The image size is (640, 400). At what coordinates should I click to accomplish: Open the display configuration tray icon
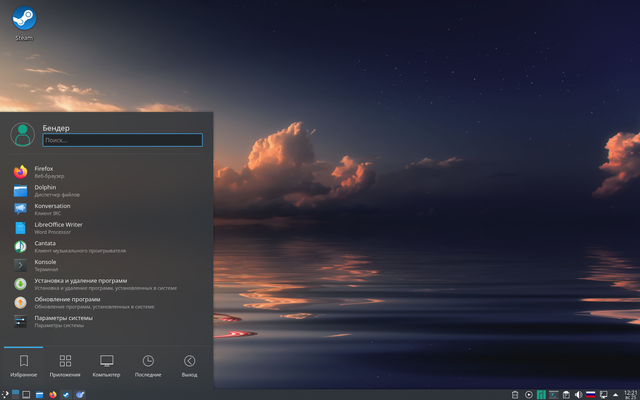point(603,395)
